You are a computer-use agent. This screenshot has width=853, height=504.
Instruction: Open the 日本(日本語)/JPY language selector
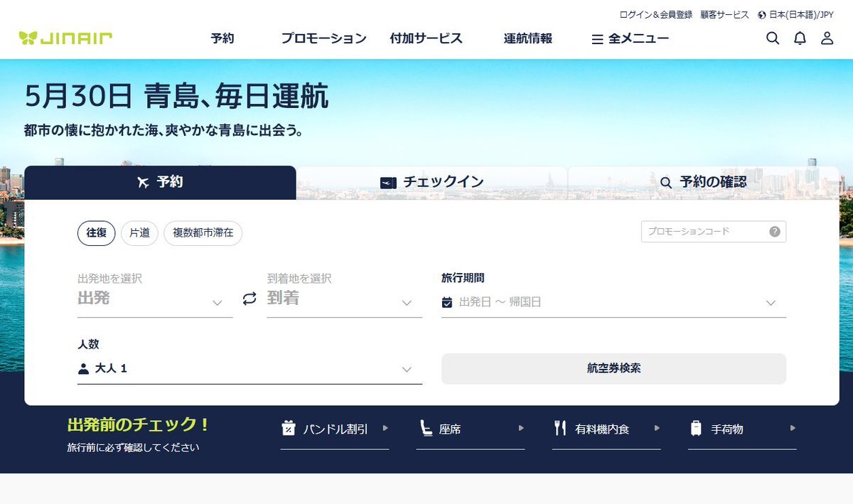(x=795, y=14)
